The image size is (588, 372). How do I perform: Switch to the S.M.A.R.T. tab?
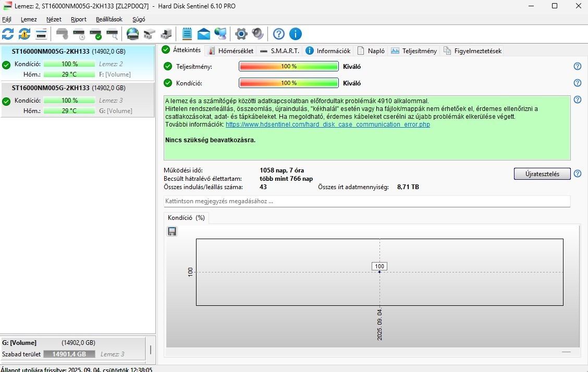(280, 51)
